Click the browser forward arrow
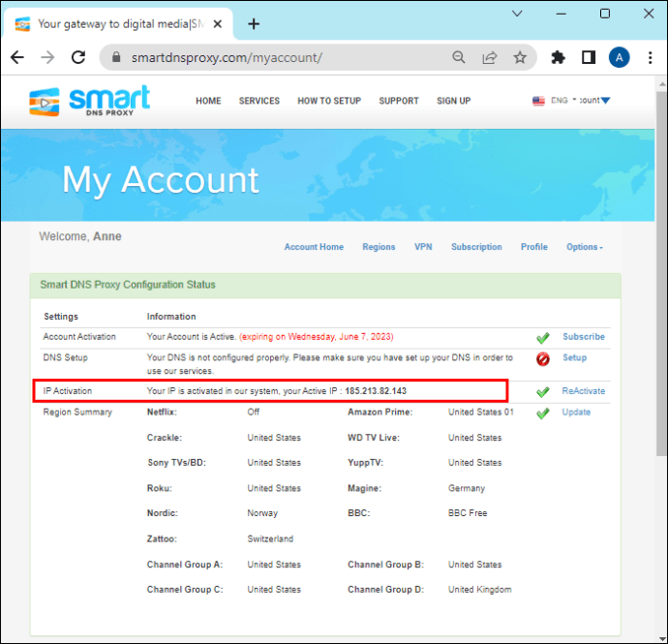668x644 pixels. click(47, 57)
